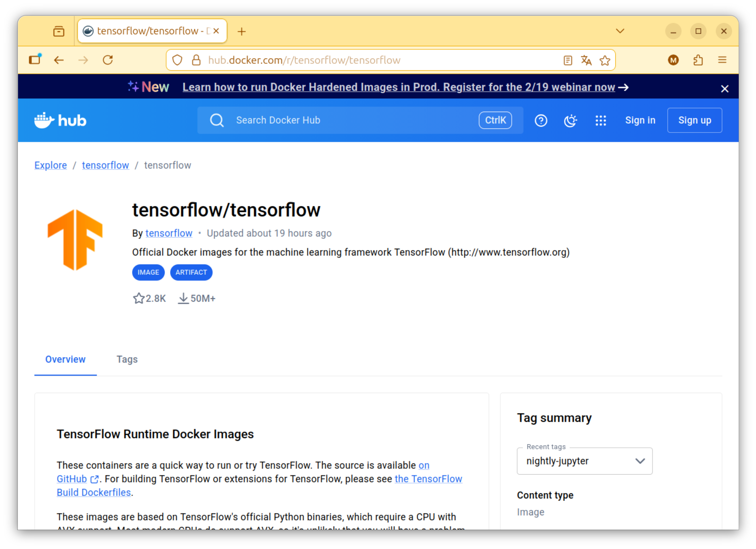Open the Firefox hamburger menu

pos(722,60)
